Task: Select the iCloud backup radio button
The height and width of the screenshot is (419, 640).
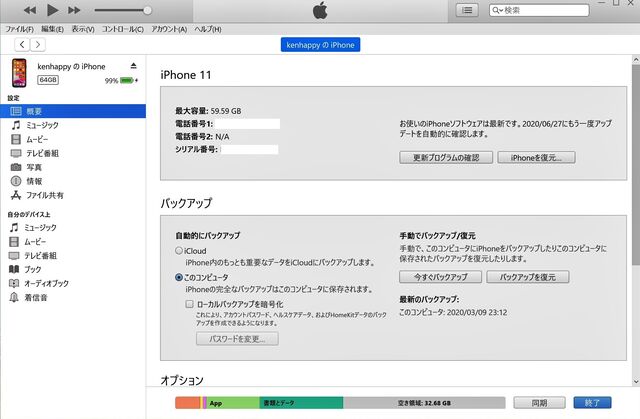Action: coord(179,251)
